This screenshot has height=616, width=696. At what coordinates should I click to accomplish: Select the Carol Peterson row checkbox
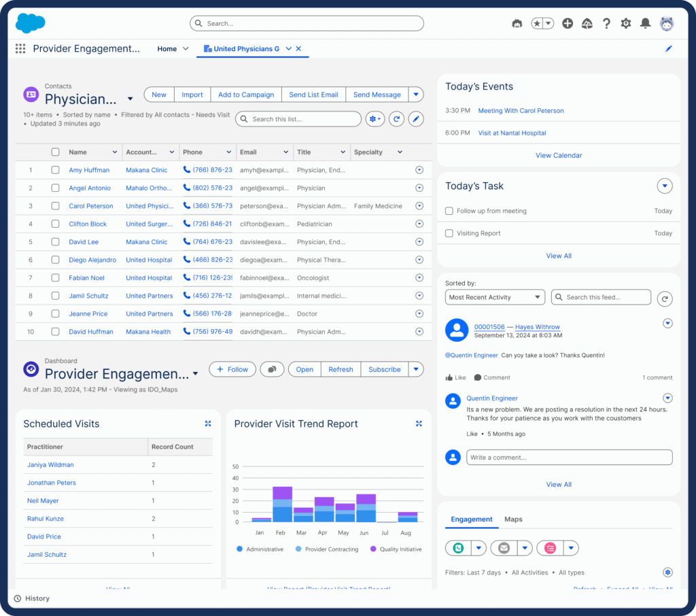coord(55,205)
